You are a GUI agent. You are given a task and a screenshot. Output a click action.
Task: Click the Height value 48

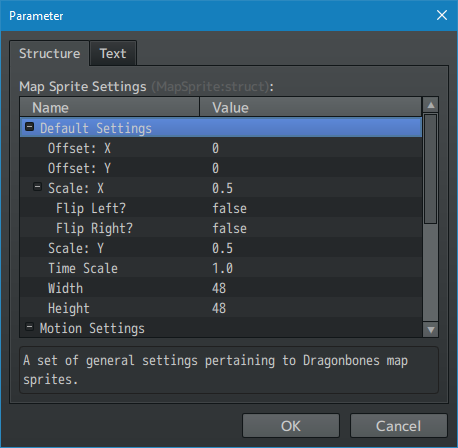[219, 308]
